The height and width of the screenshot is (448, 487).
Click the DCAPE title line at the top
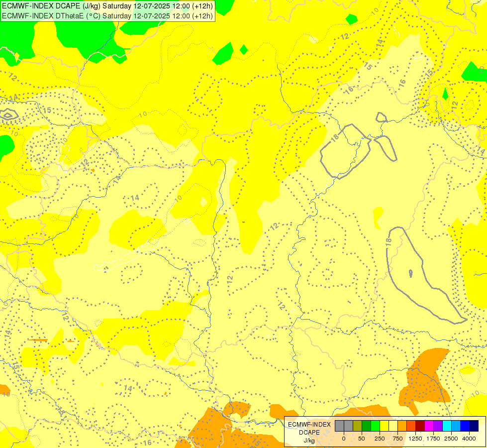pyautogui.click(x=107, y=5)
